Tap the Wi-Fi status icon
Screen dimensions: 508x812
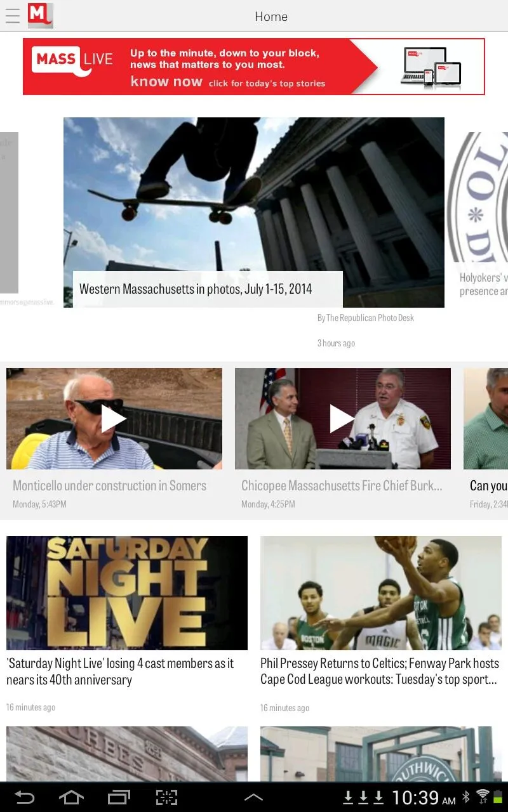coord(483,797)
